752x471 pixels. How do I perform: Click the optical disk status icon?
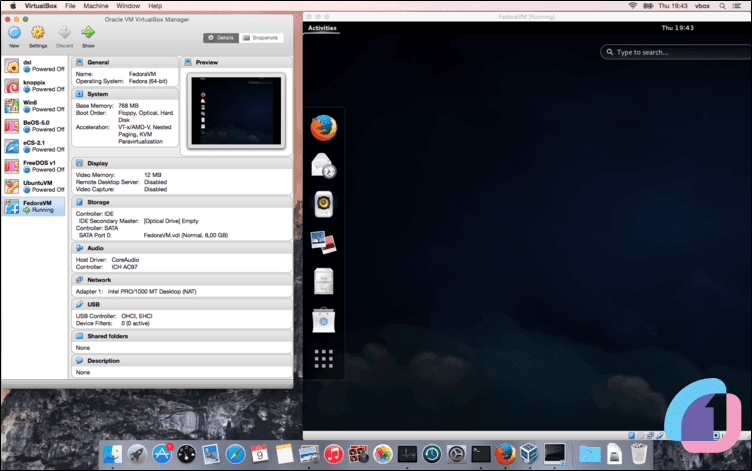point(641,436)
